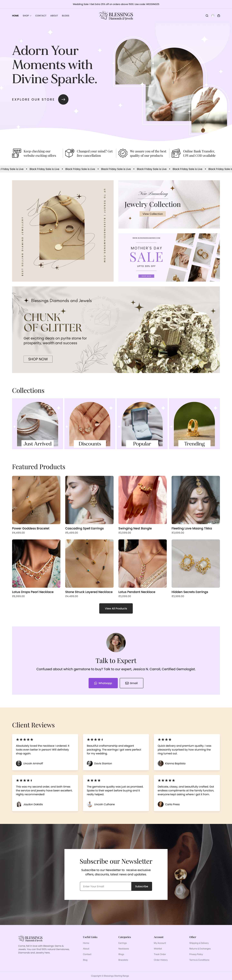The height and width of the screenshot is (980, 232).
Task: Expand the Shop dropdown menu
Action: tap(27, 16)
